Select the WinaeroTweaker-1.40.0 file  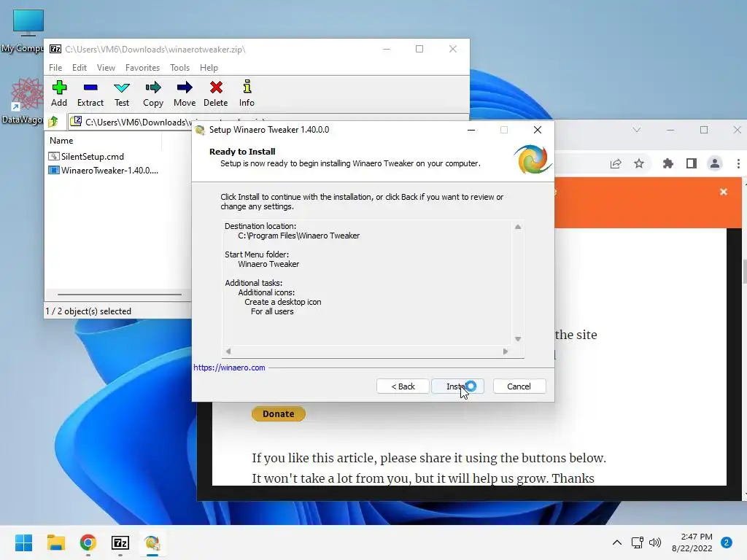point(104,171)
